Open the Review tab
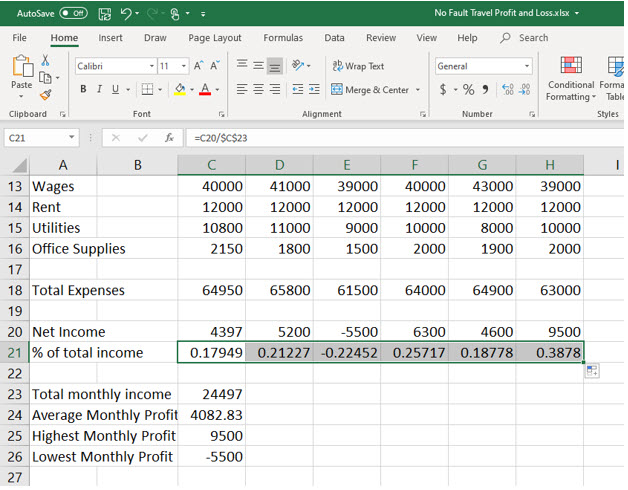 pos(380,38)
